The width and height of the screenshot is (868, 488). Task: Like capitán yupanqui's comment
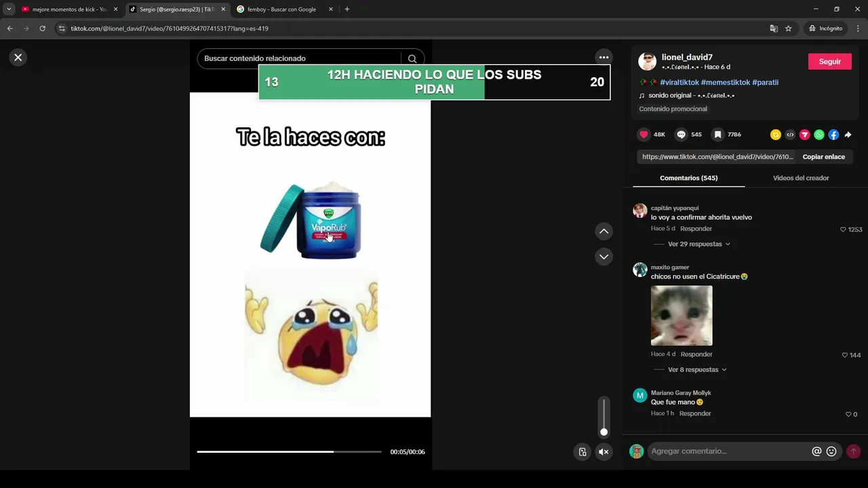tap(843, 230)
